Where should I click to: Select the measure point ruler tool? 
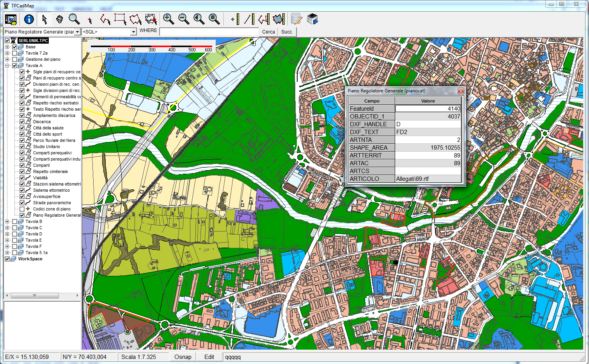tap(235, 19)
